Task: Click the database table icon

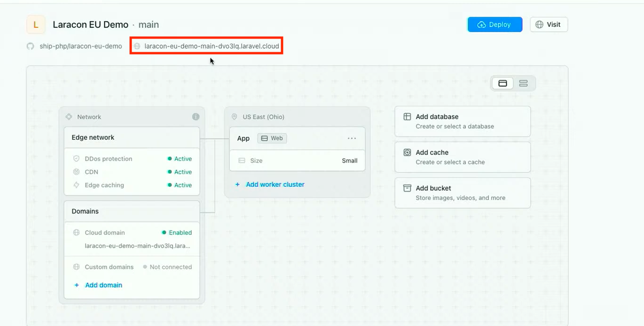Action: 407,117
